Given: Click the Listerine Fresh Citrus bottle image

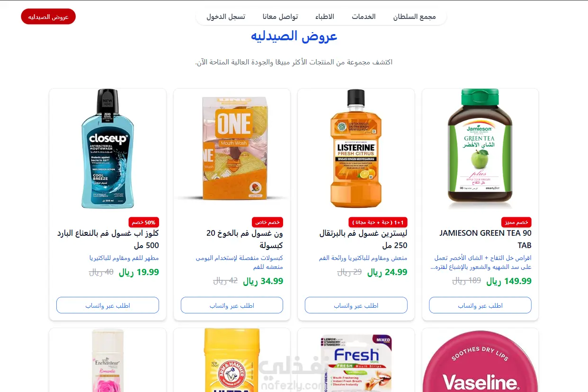Looking at the screenshot, I should pos(356,148).
